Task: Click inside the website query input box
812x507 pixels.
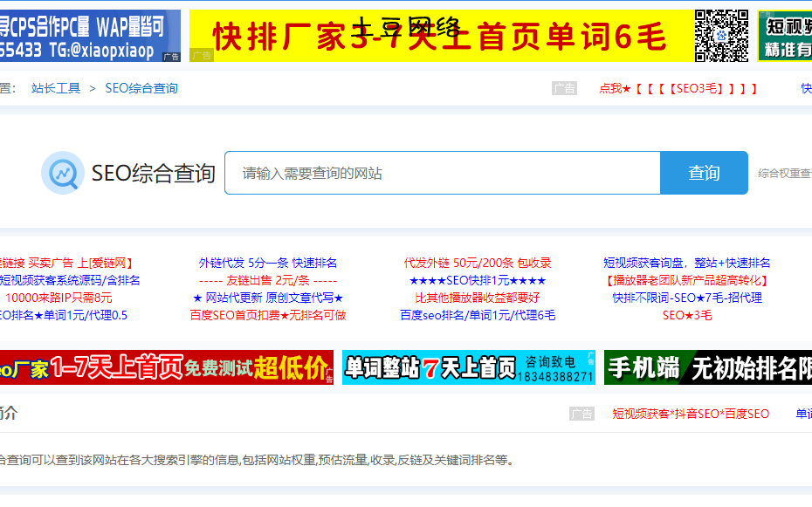Action: tap(437, 173)
